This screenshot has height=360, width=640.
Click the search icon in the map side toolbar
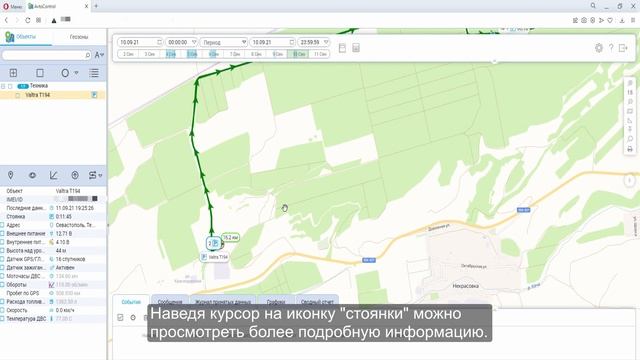(x=630, y=139)
